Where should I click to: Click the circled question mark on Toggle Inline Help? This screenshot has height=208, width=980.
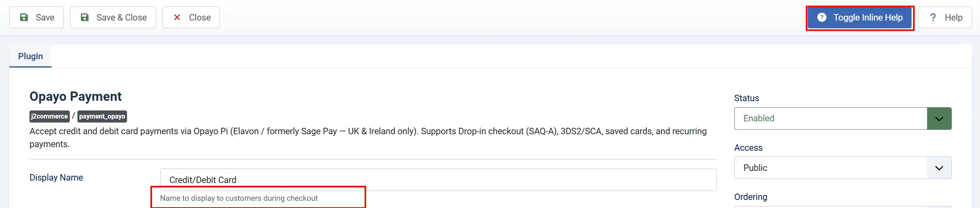pyautogui.click(x=822, y=17)
